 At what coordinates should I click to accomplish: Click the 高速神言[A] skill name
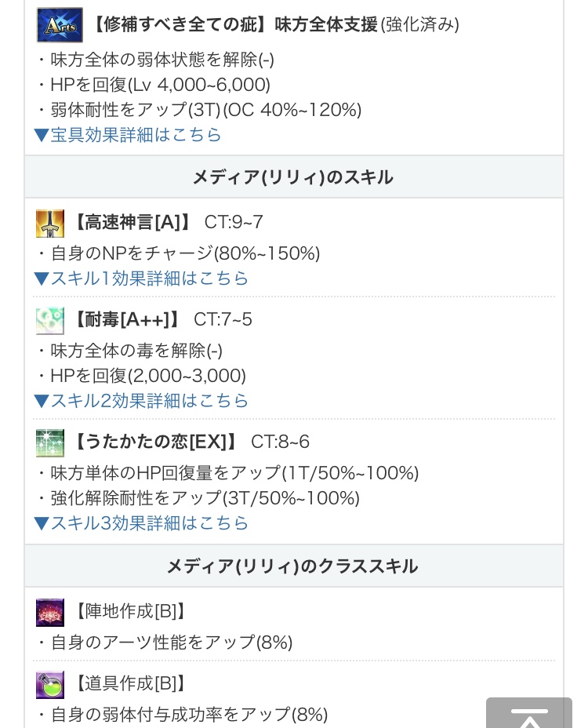132,223
